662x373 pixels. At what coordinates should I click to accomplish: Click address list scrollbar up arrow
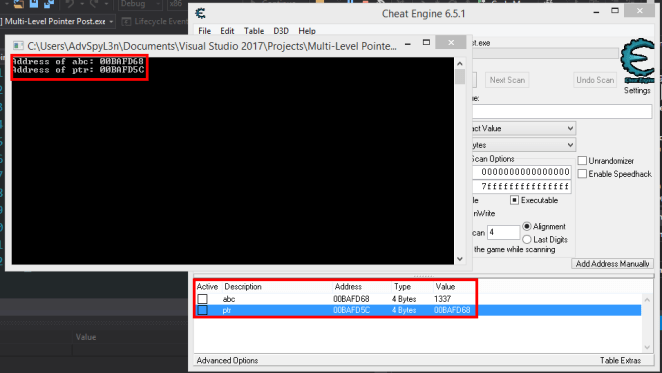[x=647, y=299]
